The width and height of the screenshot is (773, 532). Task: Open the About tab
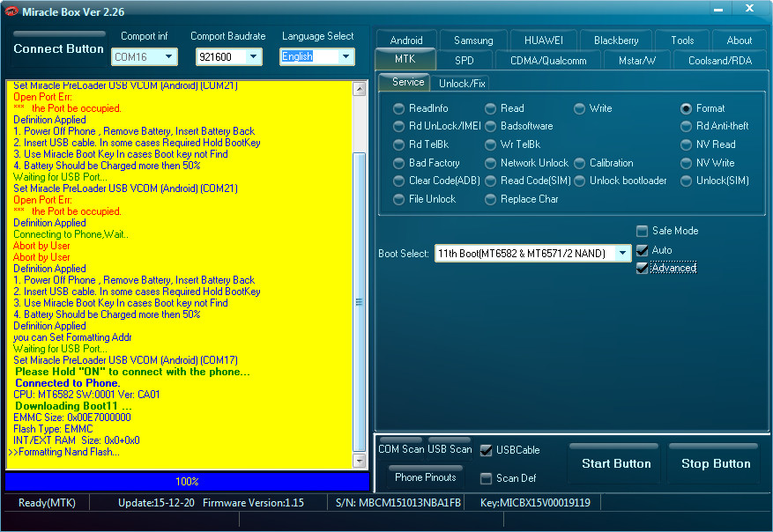coord(739,40)
